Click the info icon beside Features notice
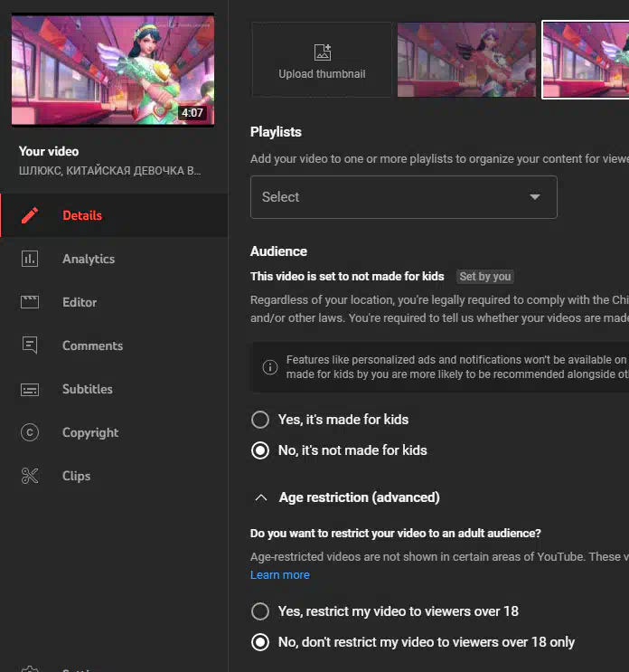Viewport: 629px width, 672px height. (269, 367)
